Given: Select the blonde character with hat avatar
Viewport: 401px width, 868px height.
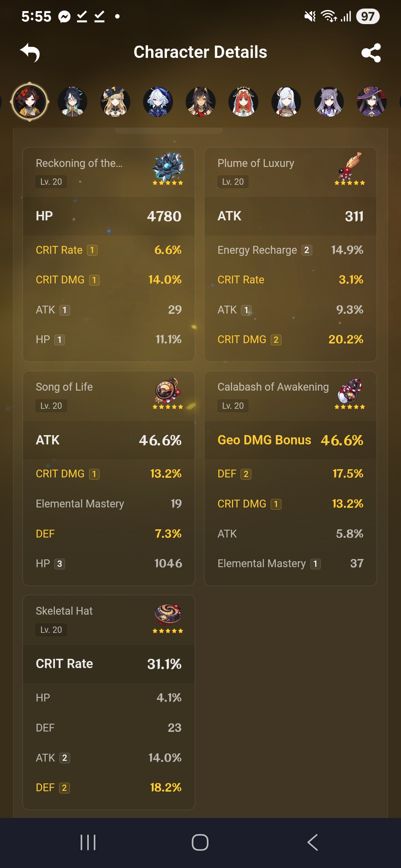Looking at the screenshot, I should coord(115,102).
